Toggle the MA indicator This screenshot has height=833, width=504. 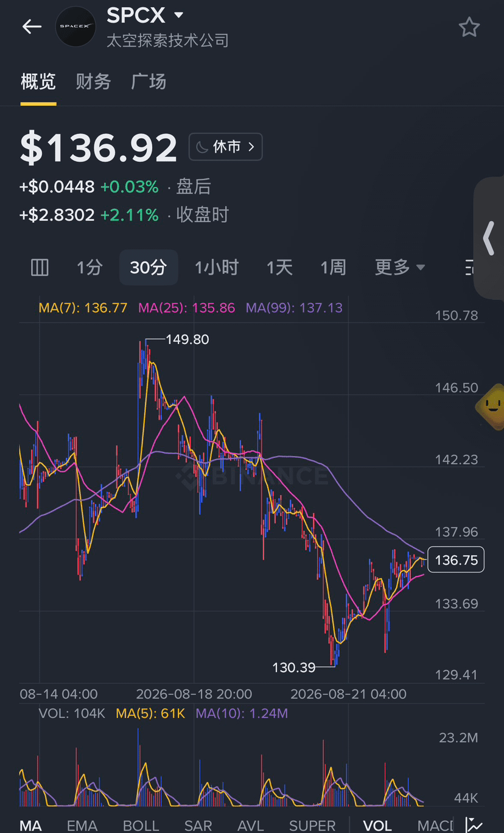coord(31,825)
